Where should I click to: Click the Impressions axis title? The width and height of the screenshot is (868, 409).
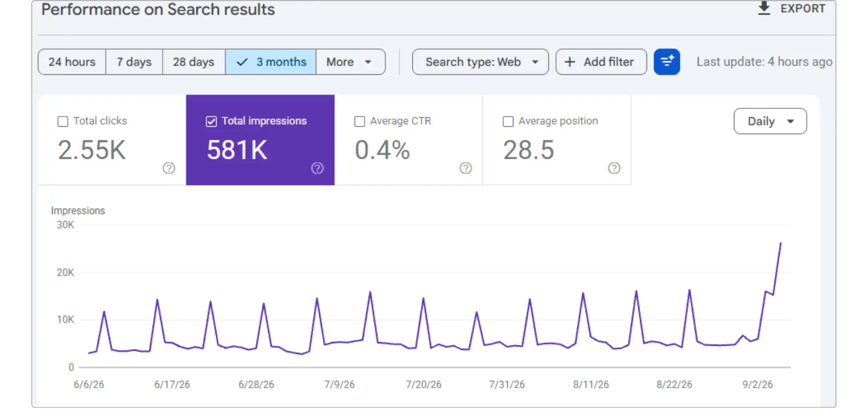pyautogui.click(x=78, y=210)
